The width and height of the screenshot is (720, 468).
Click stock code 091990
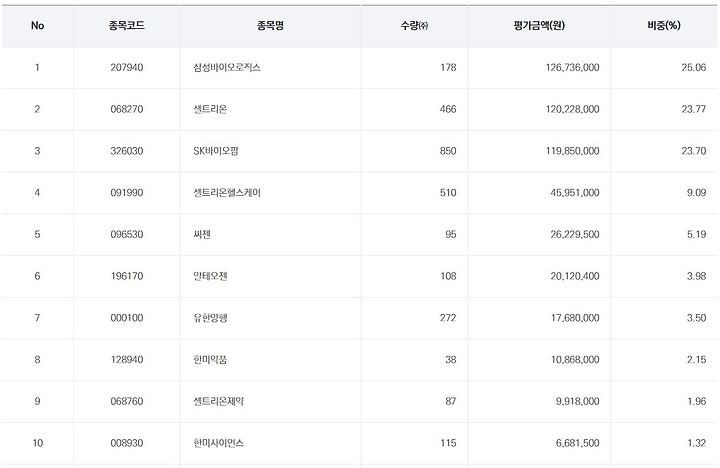127,193
